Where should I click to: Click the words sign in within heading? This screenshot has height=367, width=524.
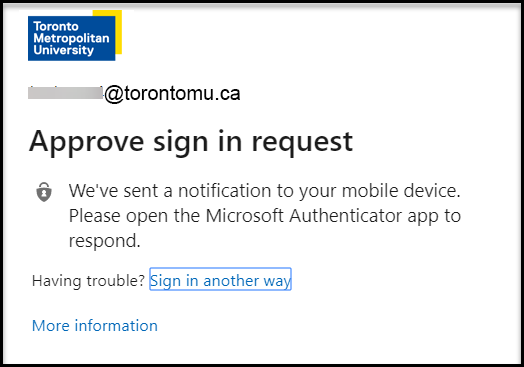click(198, 142)
